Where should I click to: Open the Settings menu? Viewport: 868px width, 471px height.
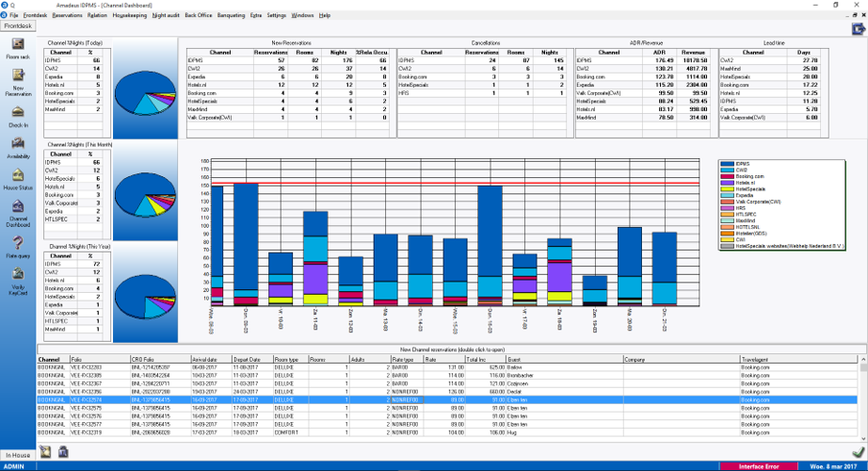point(276,15)
